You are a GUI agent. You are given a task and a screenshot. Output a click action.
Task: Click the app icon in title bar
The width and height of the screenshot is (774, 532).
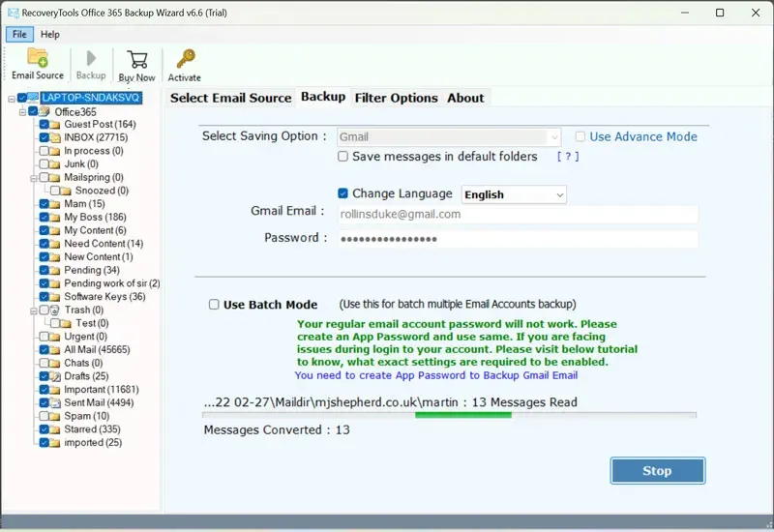tap(14, 13)
